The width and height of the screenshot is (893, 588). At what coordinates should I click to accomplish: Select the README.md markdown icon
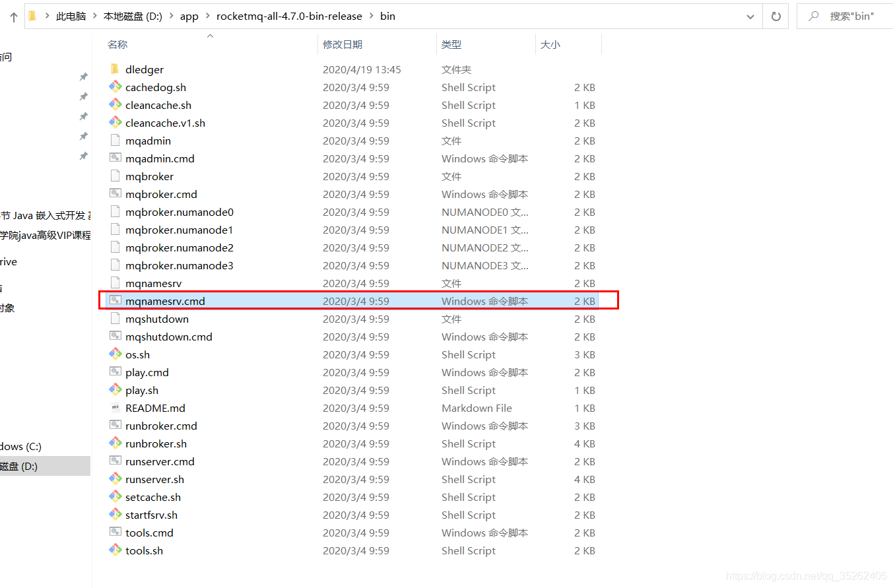pyautogui.click(x=115, y=408)
